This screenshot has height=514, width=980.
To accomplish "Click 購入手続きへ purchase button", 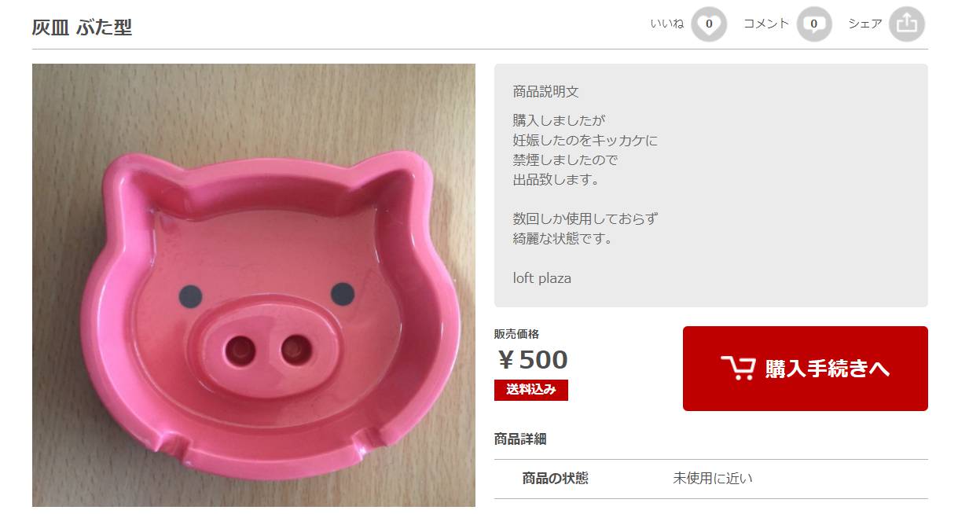I will tap(806, 369).
